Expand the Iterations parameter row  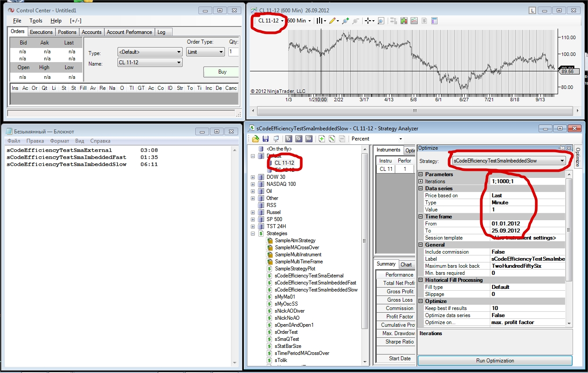click(421, 181)
